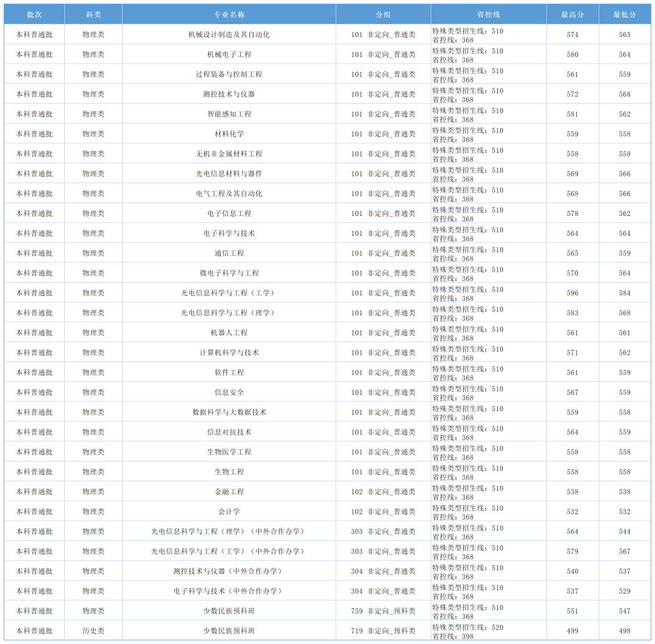Click the 省控线 column header

coord(488,14)
